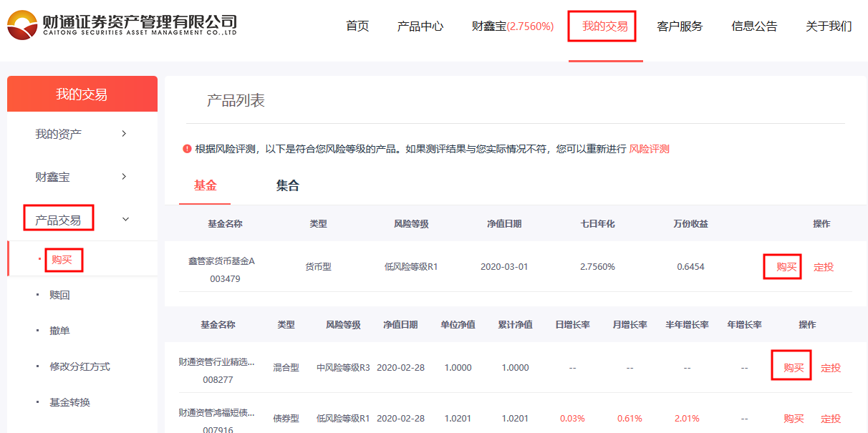Open 首页 in top navigation

[357, 26]
